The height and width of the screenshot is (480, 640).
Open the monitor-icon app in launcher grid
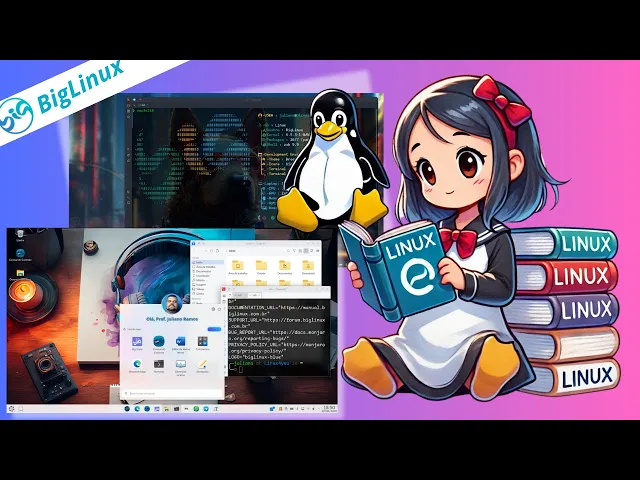(180, 364)
